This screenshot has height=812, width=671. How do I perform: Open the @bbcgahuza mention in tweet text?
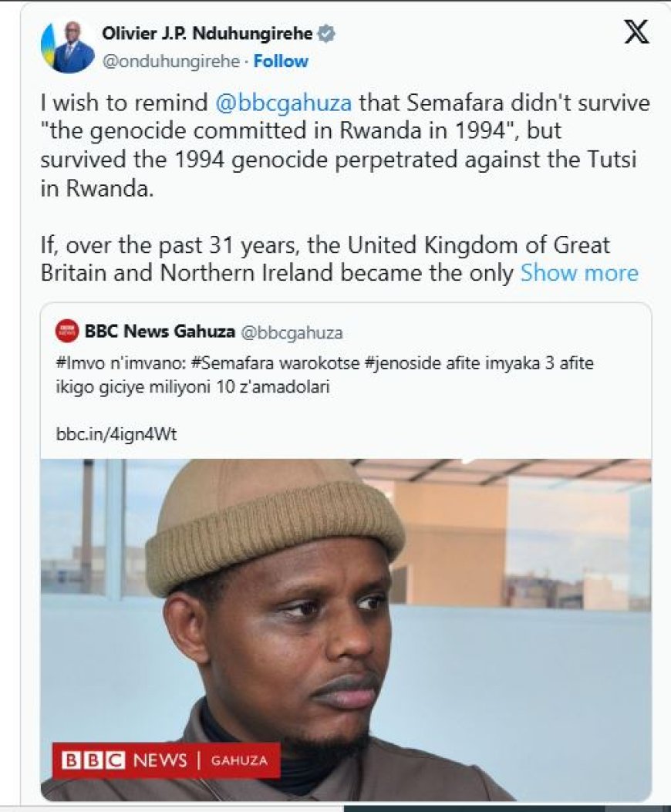(285, 103)
